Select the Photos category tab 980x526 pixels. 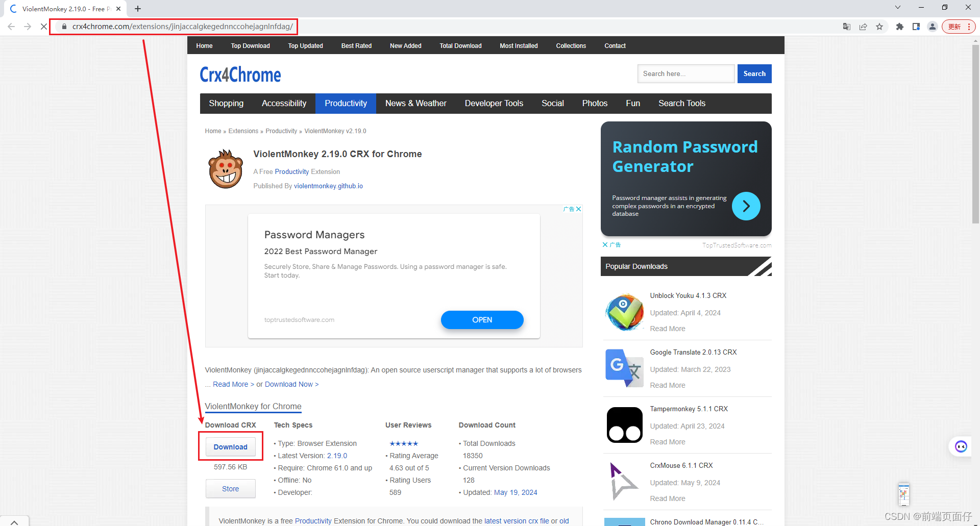(x=595, y=104)
